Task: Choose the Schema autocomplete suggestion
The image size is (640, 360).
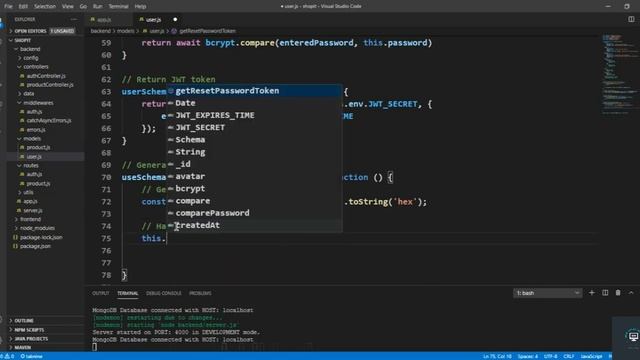Action: [x=254, y=140]
